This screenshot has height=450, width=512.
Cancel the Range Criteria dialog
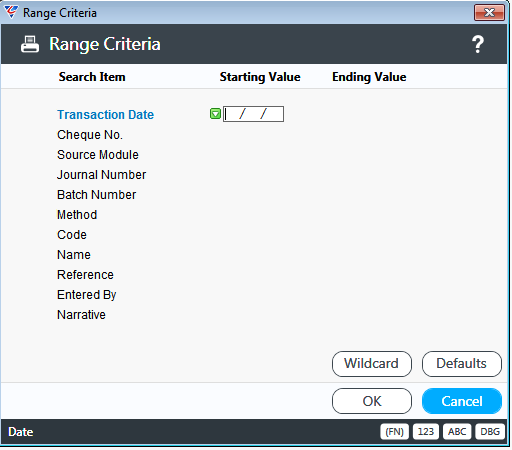(x=462, y=401)
